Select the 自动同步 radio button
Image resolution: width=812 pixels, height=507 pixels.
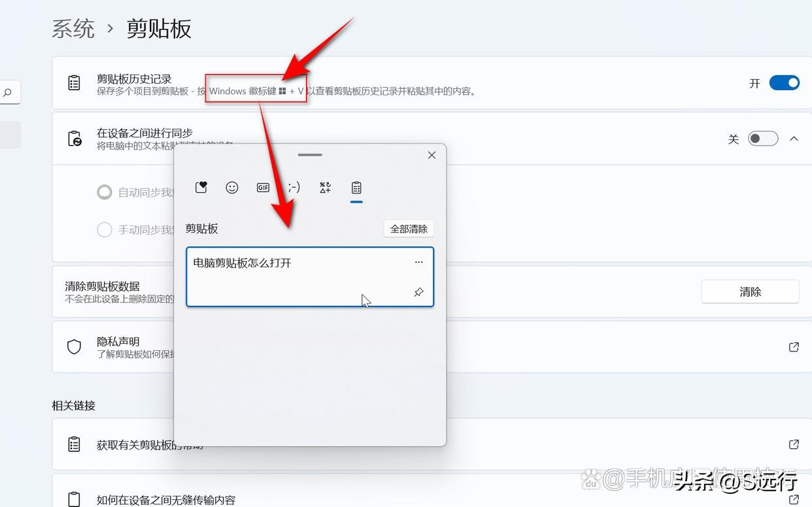click(x=104, y=192)
